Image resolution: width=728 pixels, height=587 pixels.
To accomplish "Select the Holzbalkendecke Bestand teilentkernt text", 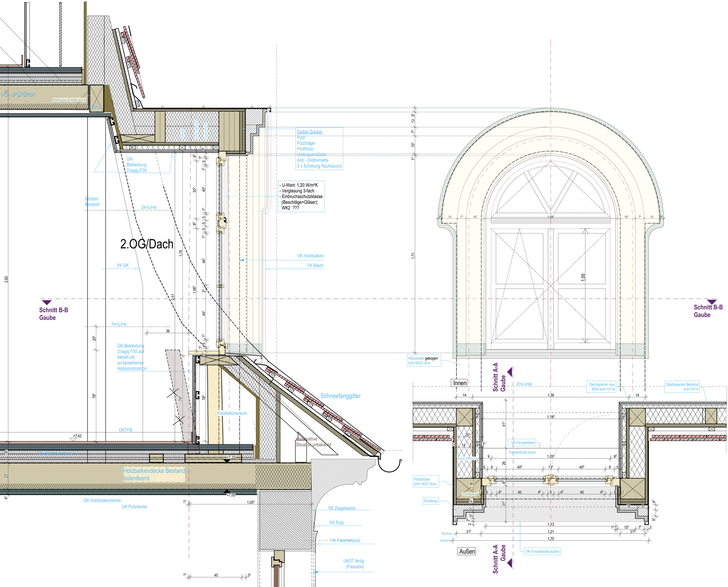I will tap(154, 474).
